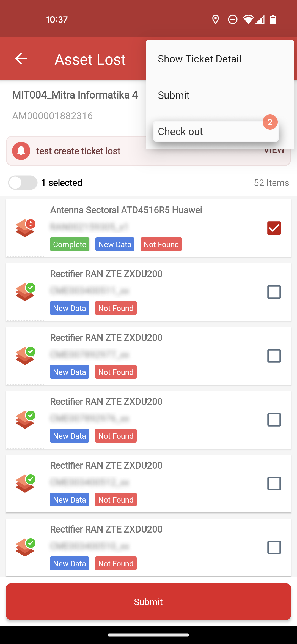Tap the red Submit button at bottom
Screen dimensions: 297x644
click(x=148, y=602)
